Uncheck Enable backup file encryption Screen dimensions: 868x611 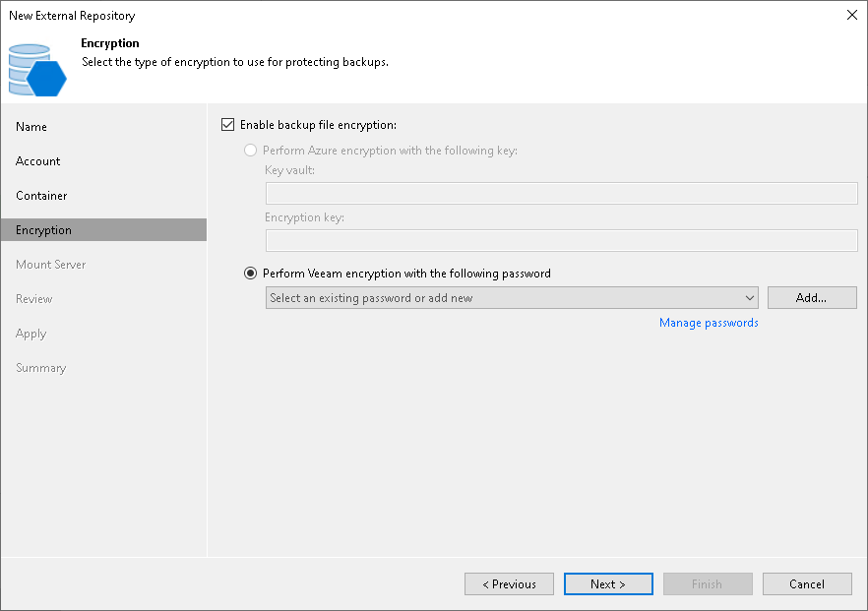tap(227, 125)
